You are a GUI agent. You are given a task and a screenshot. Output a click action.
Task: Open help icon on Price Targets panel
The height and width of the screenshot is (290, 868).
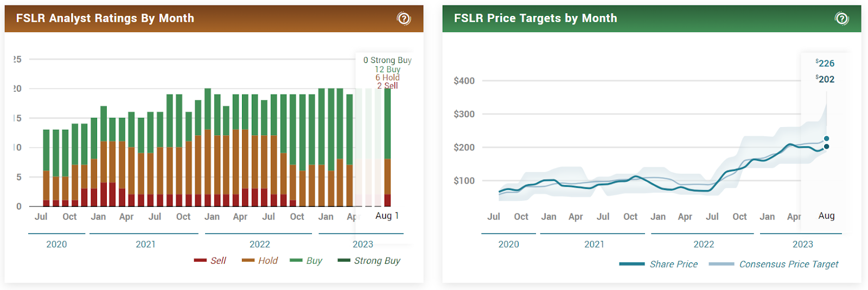point(842,18)
